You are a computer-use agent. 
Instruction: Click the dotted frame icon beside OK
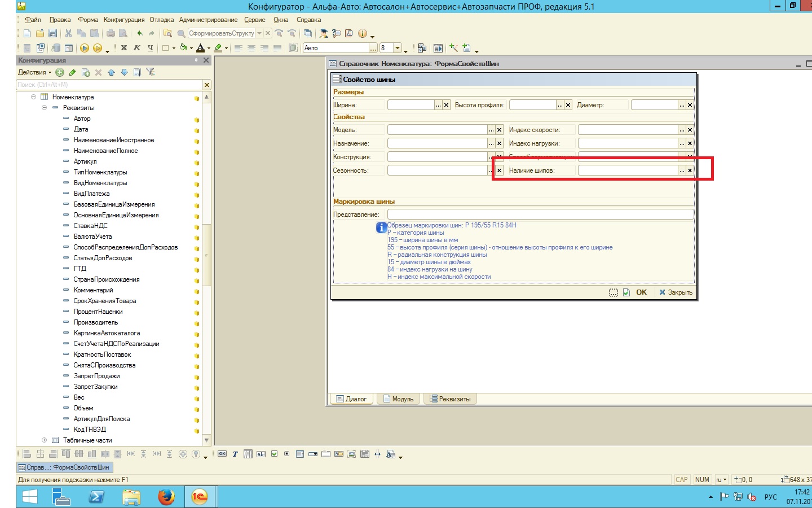tap(614, 292)
